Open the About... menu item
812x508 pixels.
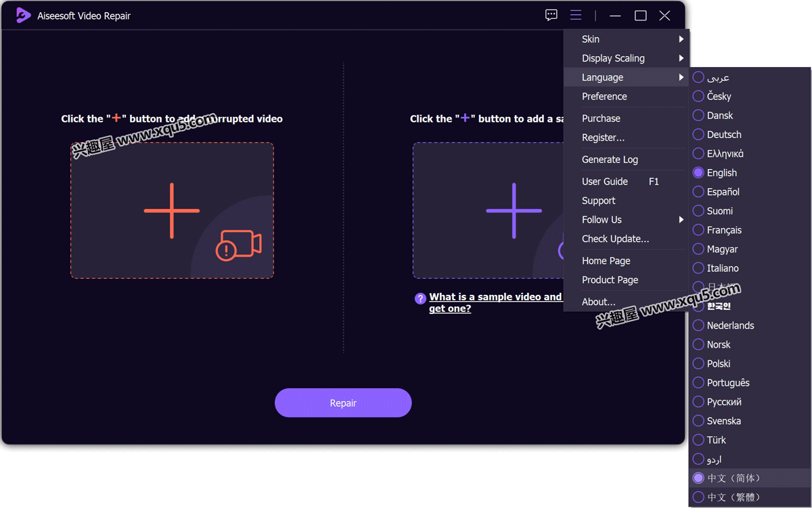pyautogui.click(x=626, y=302)
